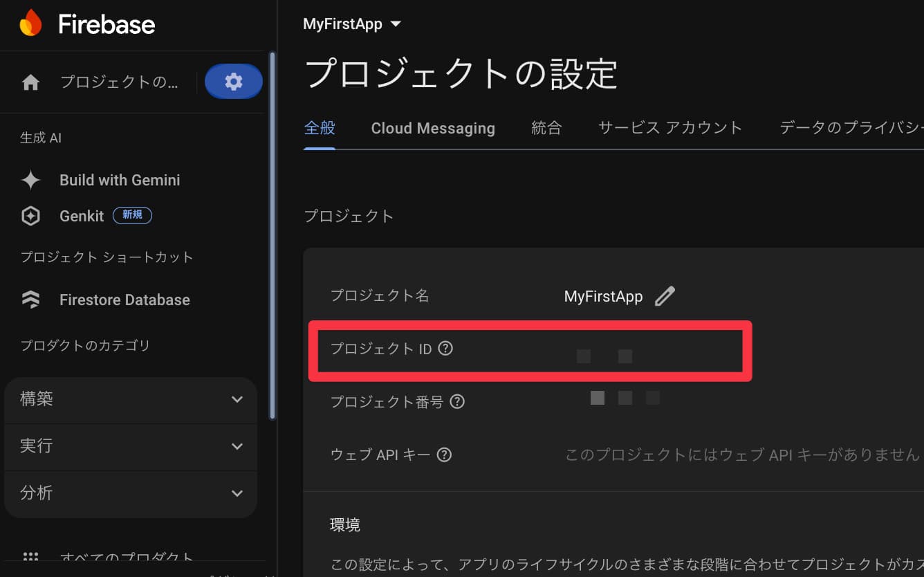Click the 生成 AI section label

point(41,138)
